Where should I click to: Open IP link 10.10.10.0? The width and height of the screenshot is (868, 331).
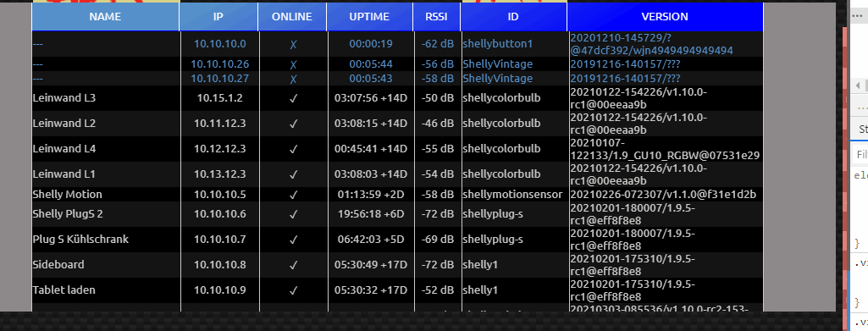(x=220, y=44)
